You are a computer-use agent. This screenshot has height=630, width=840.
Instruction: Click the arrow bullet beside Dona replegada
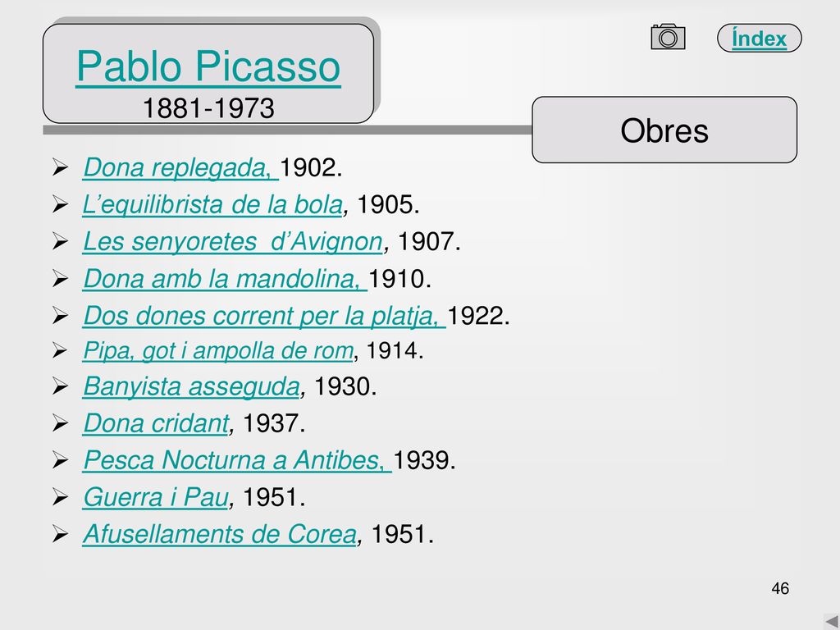[x=60, y=167]
